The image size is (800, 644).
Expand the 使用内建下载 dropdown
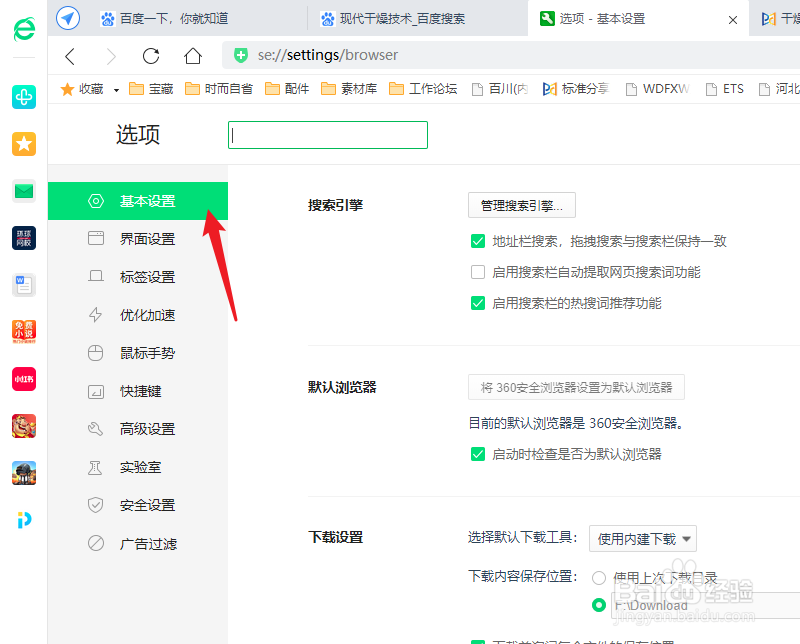[x=642, y=538]
